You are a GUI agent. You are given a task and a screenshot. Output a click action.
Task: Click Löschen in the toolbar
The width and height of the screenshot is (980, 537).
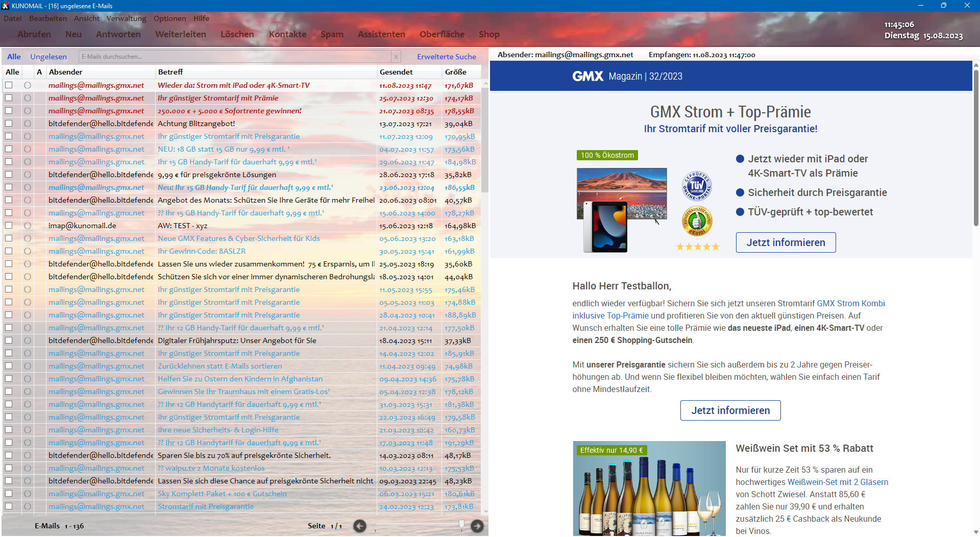tap(237, 34)
